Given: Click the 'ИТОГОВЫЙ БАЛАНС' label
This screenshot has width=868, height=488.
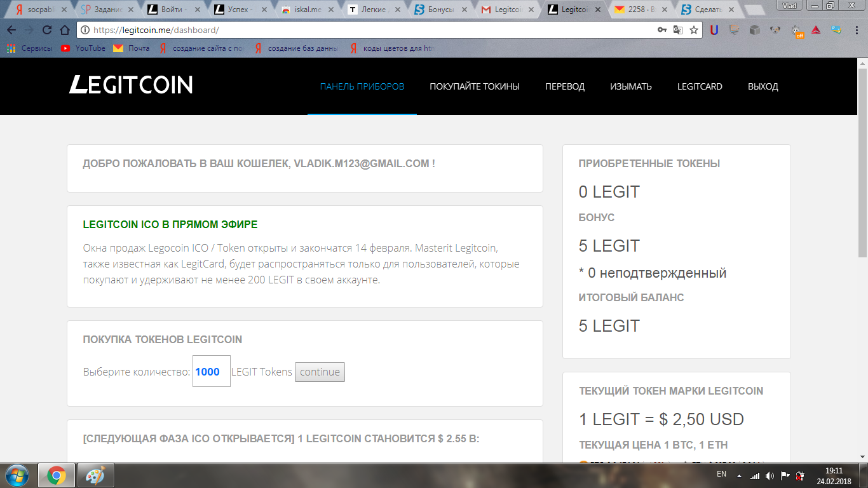Looking at the screenshot, I should pos(632,297).
